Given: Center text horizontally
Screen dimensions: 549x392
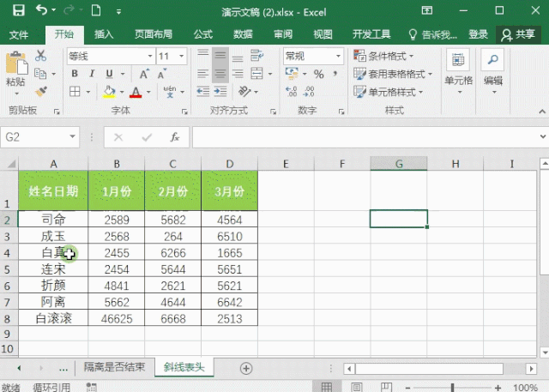Looking at the screenshot, I should point(220,74).
